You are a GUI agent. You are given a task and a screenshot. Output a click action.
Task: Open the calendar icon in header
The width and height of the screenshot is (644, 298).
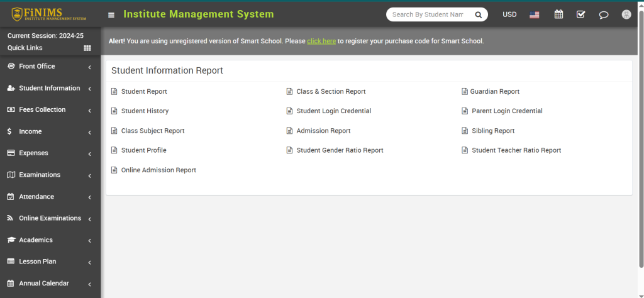click(558, 14)
